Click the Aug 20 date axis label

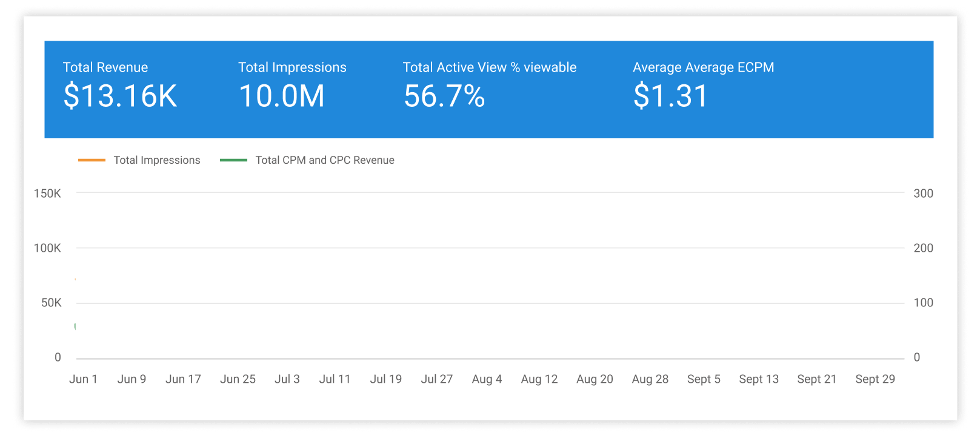pos(594,379)
